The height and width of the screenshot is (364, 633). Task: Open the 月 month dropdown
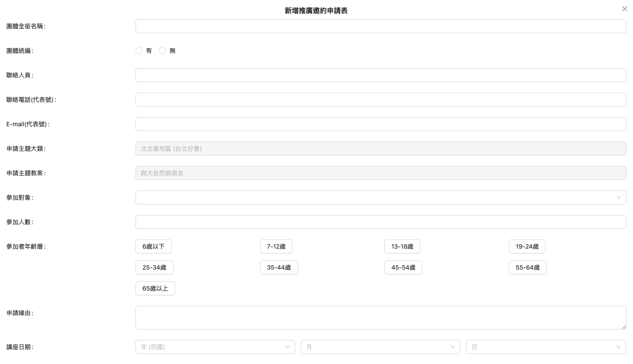tap(380, 347)
